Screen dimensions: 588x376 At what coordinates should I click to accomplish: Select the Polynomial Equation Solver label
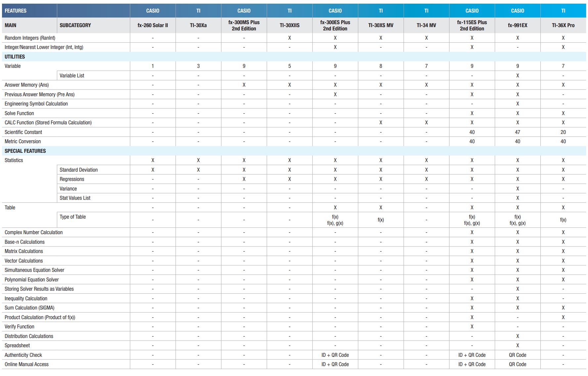31,280
